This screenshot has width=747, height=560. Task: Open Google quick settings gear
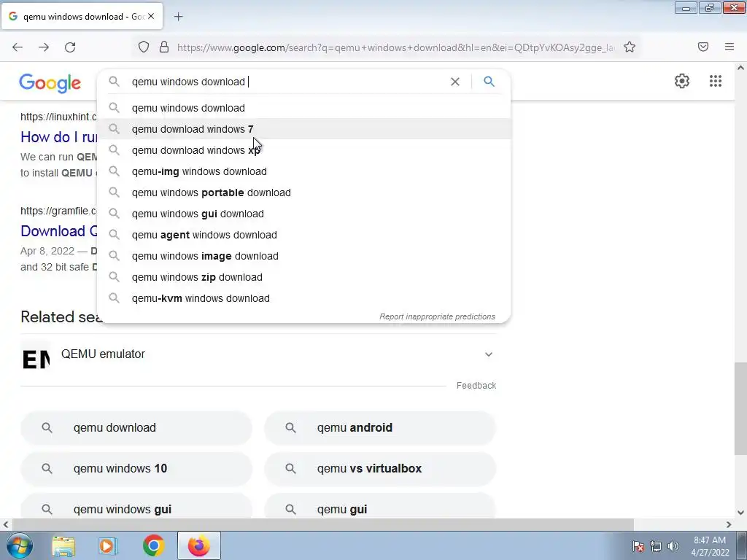[682, 81]
